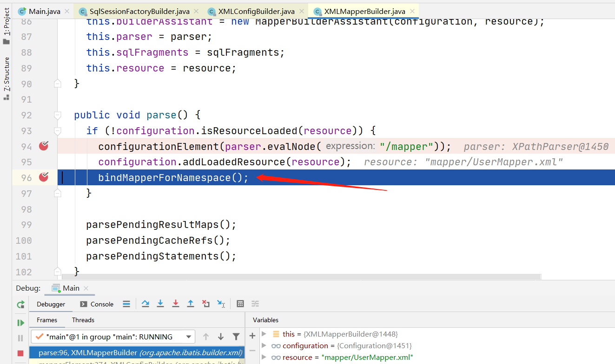This screenshot has width=615, height=364.
Task: Open the Project tool window sidebar
Action: (7, 26)
